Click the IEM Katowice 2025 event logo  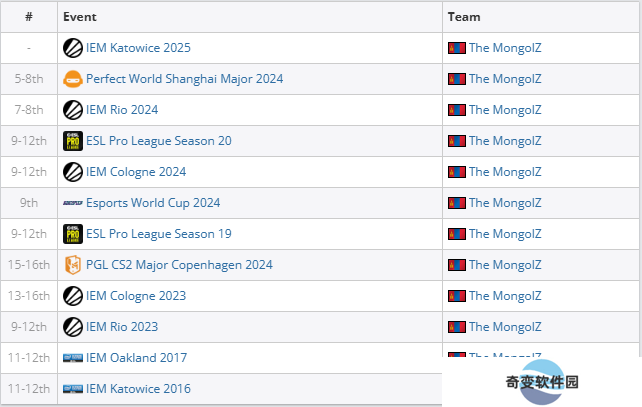73,48
